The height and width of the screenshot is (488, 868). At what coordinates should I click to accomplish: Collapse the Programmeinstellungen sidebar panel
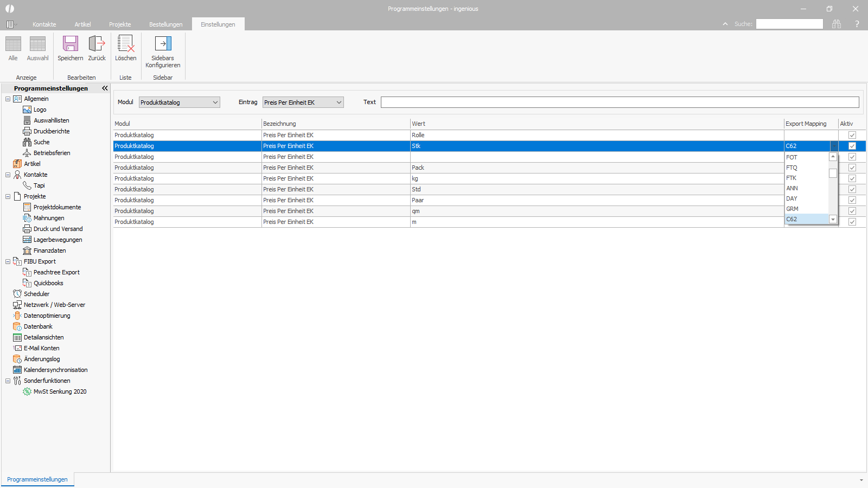click(105, 88)
